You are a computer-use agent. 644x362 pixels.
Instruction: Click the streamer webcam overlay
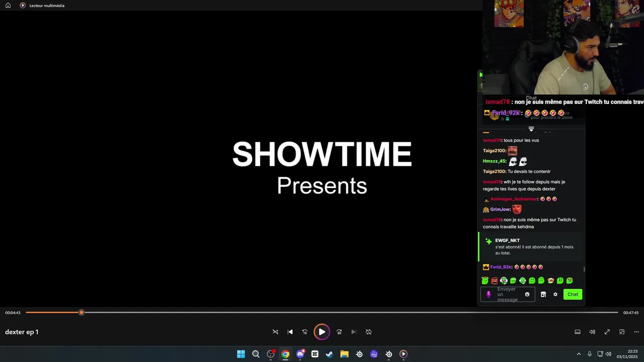point(563,47)
